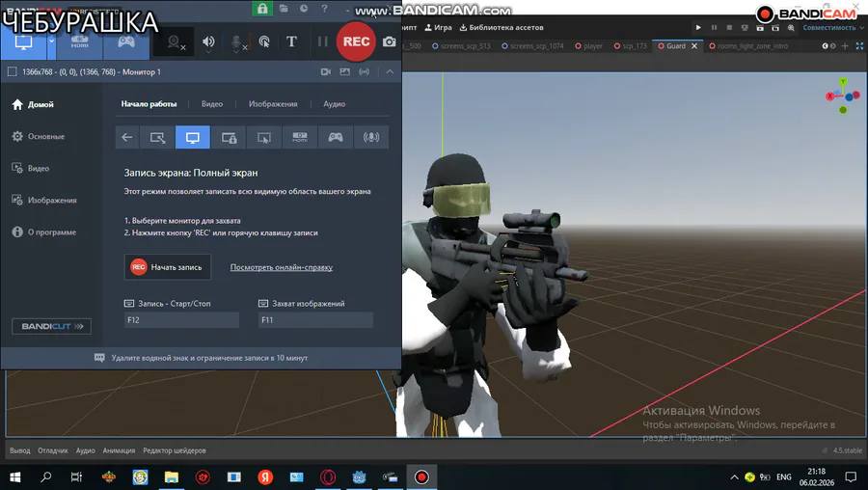Image resolution: width=868 pixels, height=490 pixels.
Task: Select the HDMI mode icon in the mode row
Action: (x=300, y=137)
